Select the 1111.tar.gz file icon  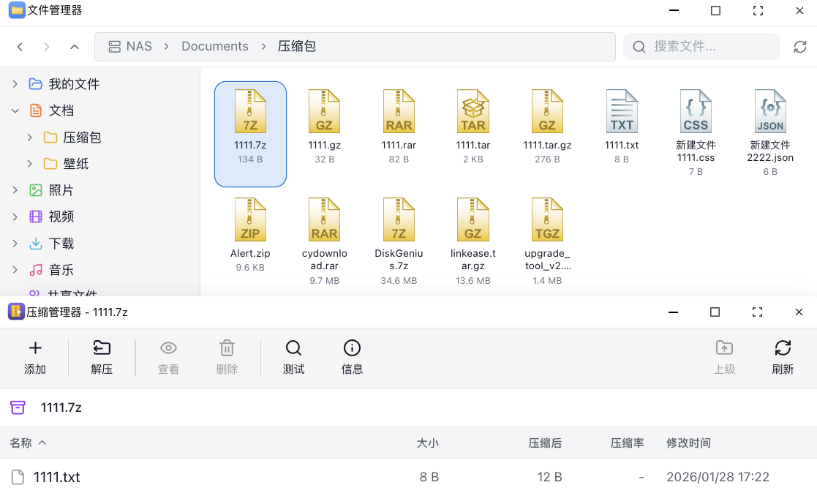[x=547, y=112]
